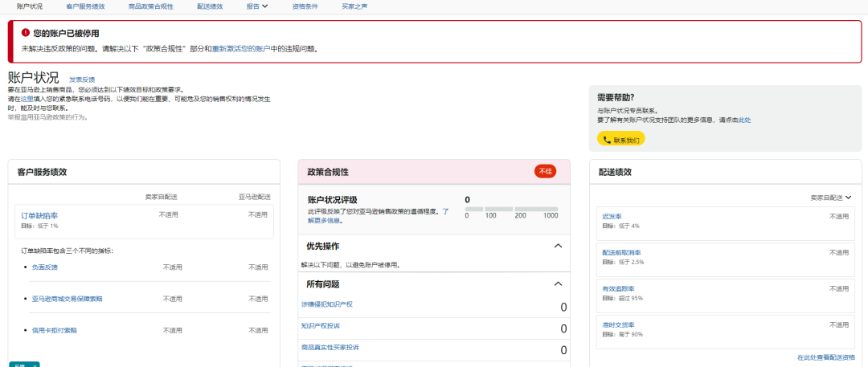Screen dimensions: 868x367
Task: Click the 在此处查看配送资格 link
Action: coord(825,357)
